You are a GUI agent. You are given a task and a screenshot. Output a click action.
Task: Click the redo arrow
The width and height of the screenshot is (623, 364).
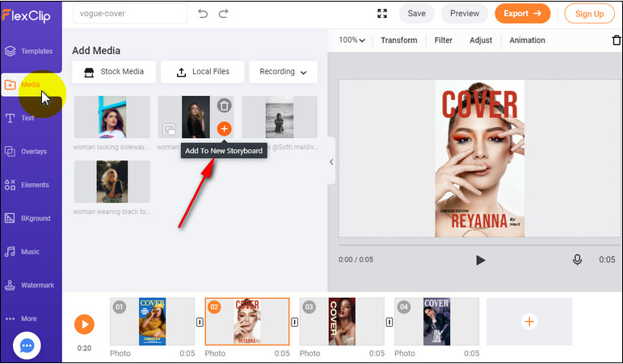(223, 14)
